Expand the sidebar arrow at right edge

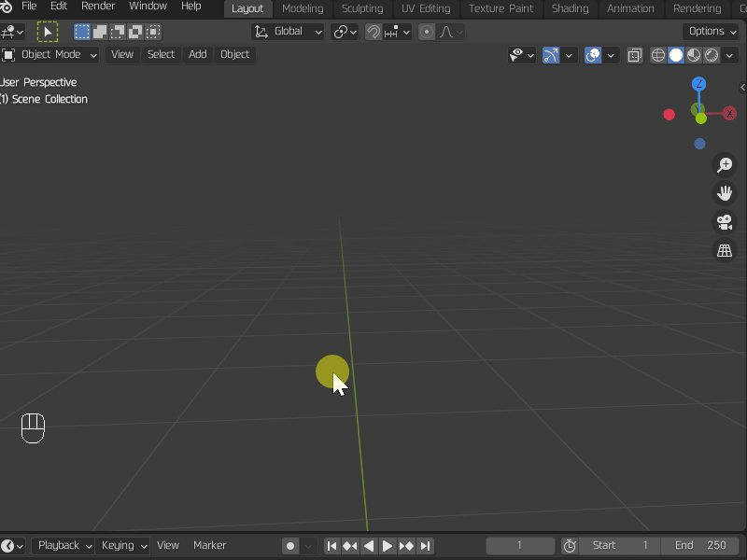pyautogui.click(x=742, y=87)
